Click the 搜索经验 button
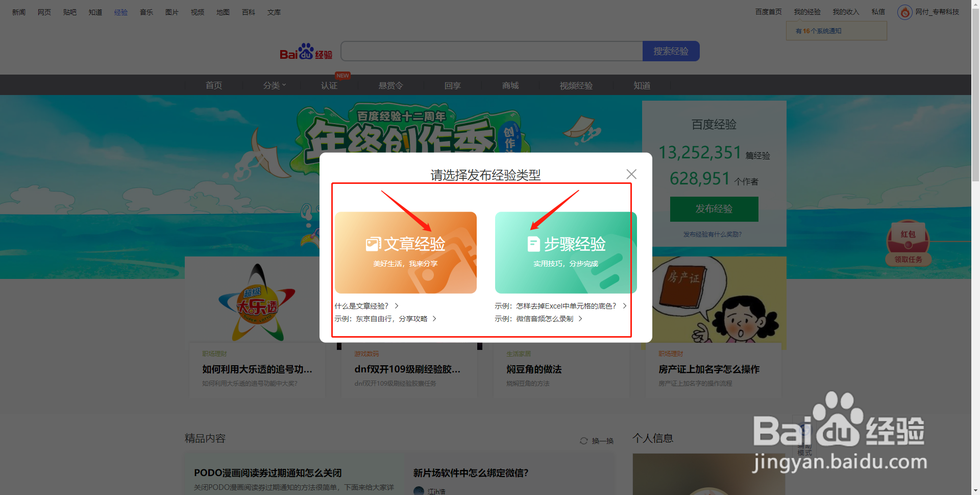The height and width of the screenshot is (495, 980). tap(671, 51)
